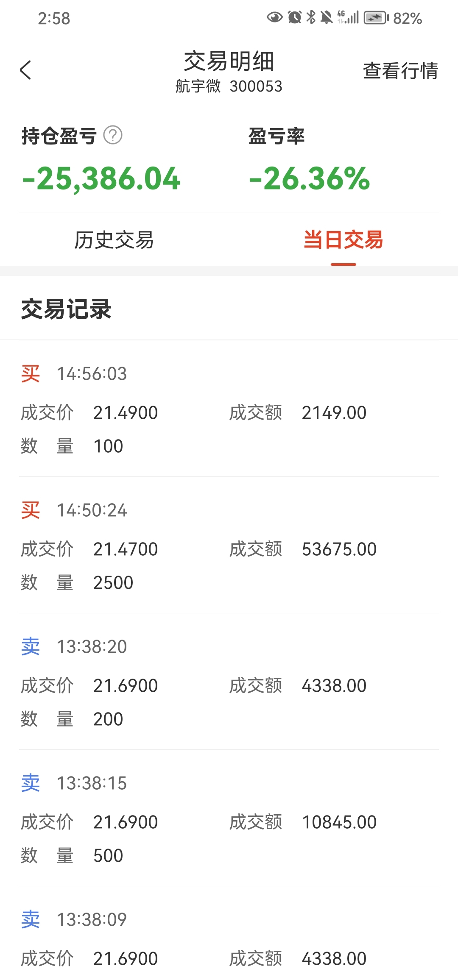Open the 14:56:03 buy record

click(x=229, y=409)
